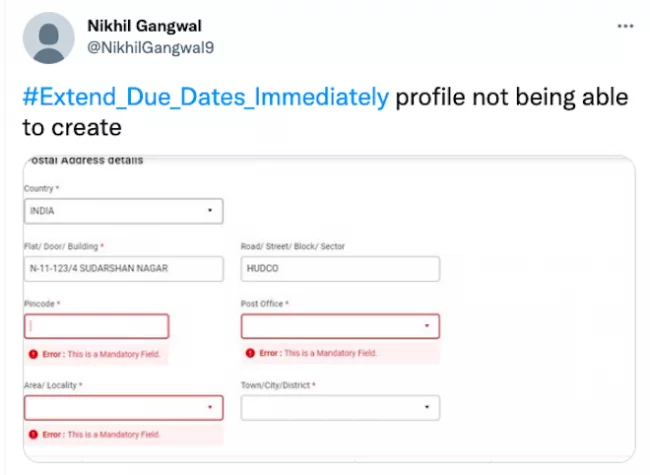Click the Post Office error alert icon

pyautogui.click(x=250, y=353)
